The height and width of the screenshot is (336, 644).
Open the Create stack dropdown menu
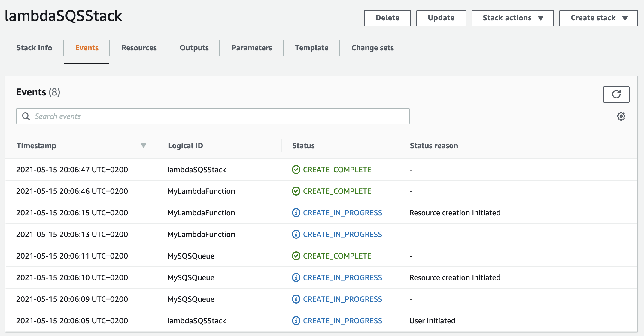(598, 18)
